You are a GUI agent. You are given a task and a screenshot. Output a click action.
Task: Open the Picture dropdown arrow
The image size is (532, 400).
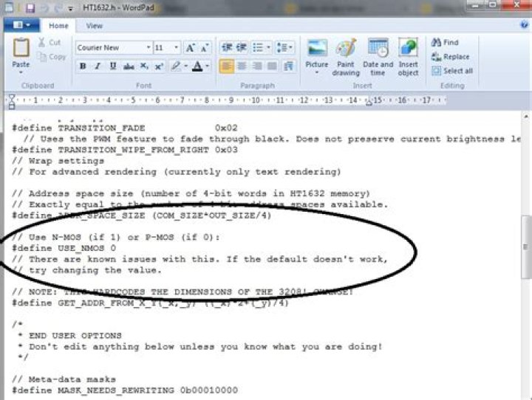(317, 72)
